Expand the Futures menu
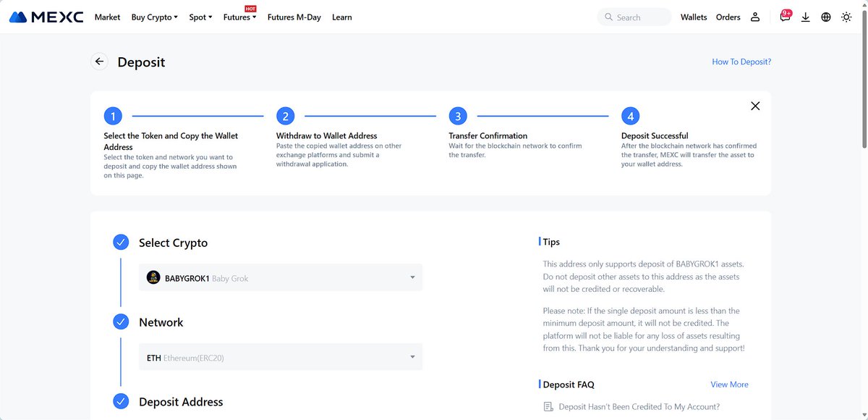The height and width of the screenshot is (420, 868). (x=239, y=17)
